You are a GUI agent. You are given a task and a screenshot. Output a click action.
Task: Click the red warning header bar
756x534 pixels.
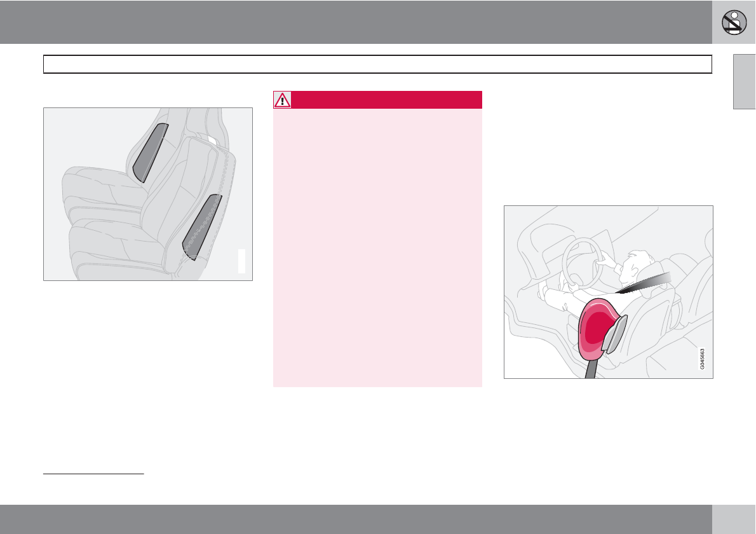point(386,100)
